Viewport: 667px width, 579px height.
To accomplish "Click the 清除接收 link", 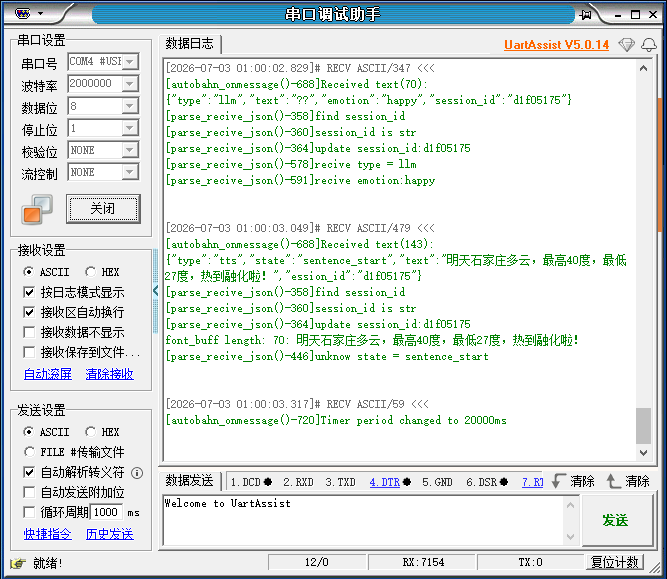I will click(x=109, y=374).
